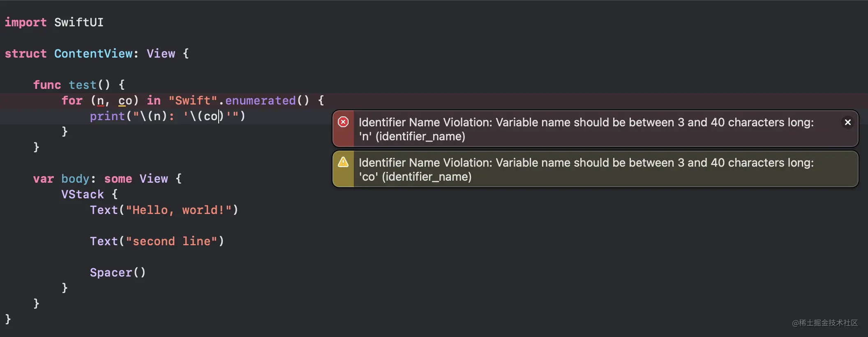Viewport: 868px width, 337px height.
Task: Click the underlined n variable in for loop
Action: (100, 101)
